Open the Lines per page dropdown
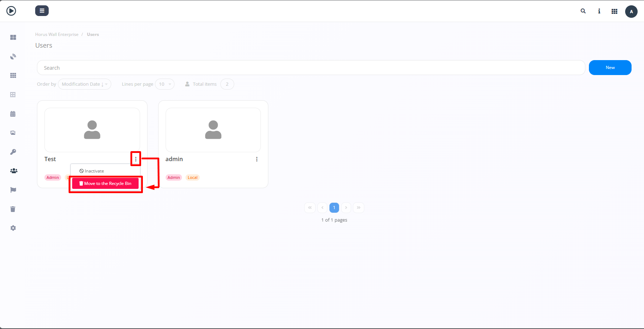Screen dimensions: 644x329 coord(165,84)
